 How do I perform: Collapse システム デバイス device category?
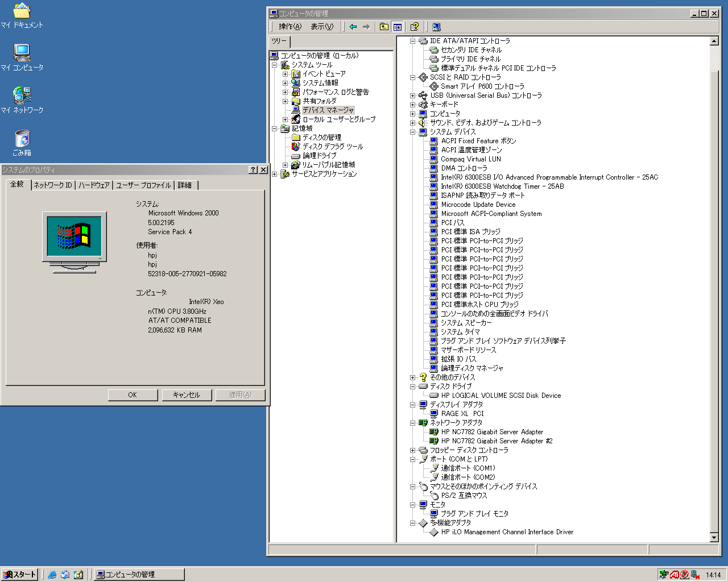(x=413, y=132)
